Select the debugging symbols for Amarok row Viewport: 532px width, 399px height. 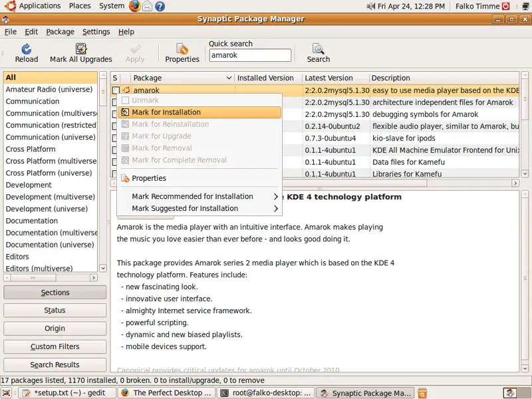[x=315, y=114]
